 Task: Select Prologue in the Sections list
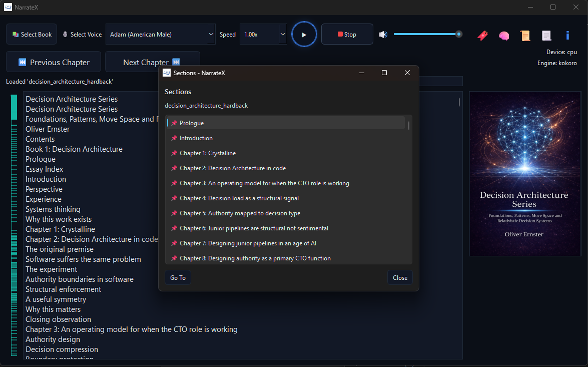click(192, 123)
